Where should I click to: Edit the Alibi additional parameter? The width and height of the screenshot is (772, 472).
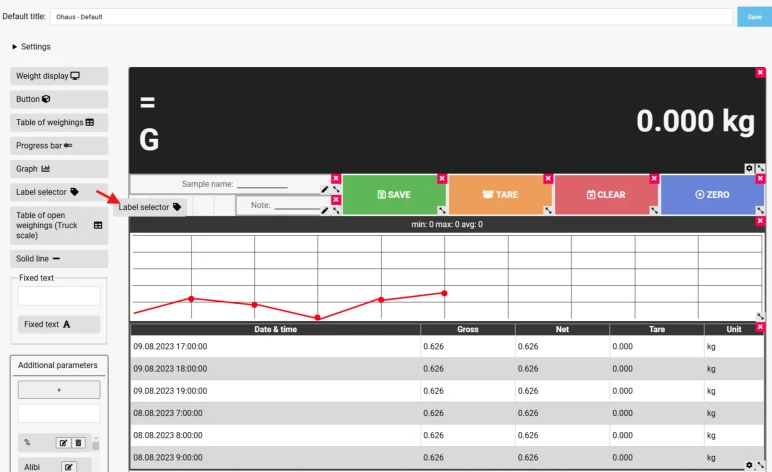(x=68, y=467)
